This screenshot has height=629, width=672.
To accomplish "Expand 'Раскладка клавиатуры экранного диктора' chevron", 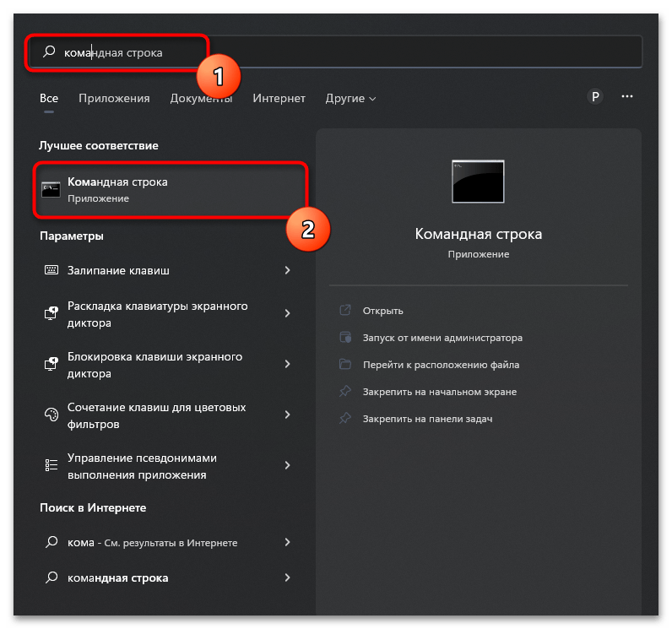I will [x=288, y=313].
